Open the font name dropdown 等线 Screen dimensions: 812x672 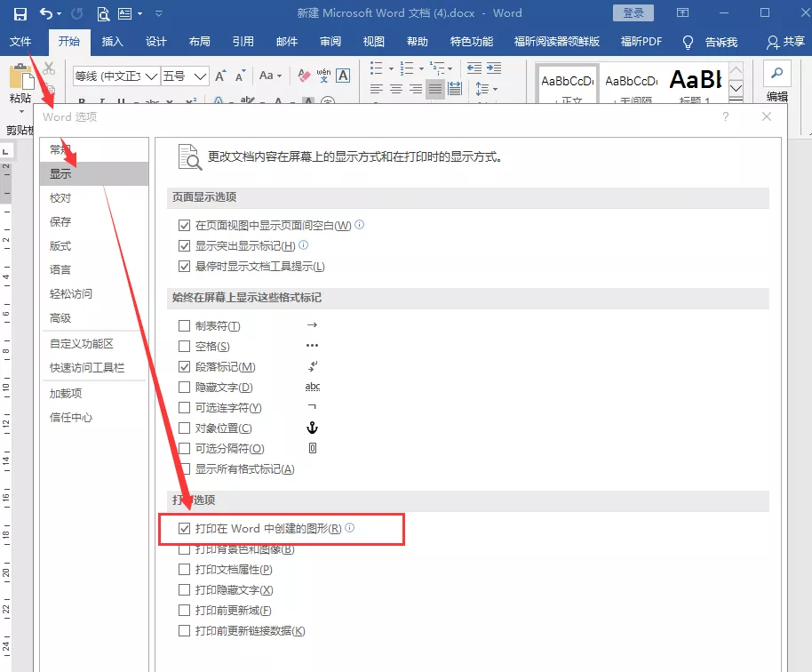click(x=151, y=76)
